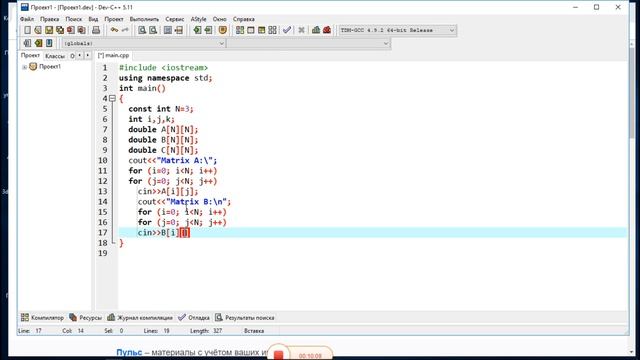Click the Redo toolbar icon
Image resolution: width=640 pixels, height=360 pixels.
click(125, 30)
